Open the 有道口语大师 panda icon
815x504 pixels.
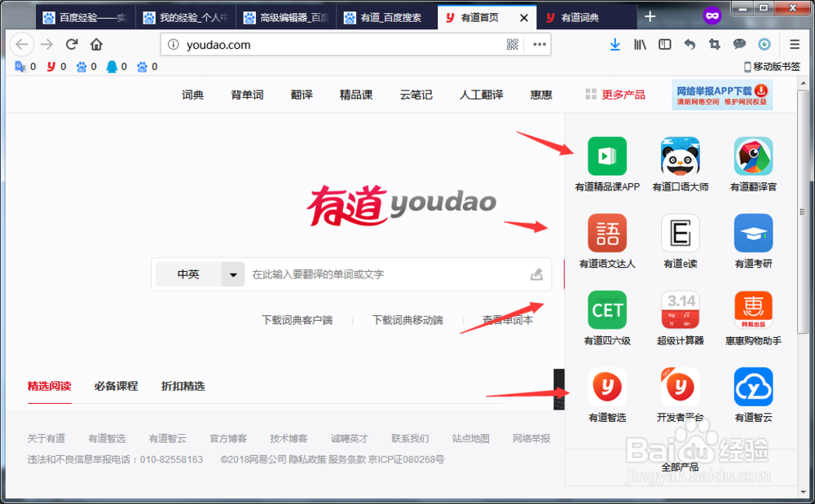(x=681, y=156)
